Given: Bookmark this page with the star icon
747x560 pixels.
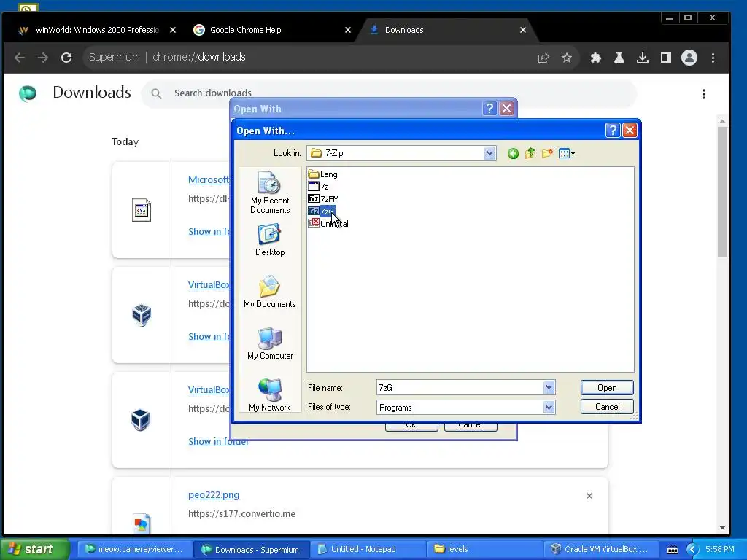Looking at the screenshot, I should click(x=566, y=58).
